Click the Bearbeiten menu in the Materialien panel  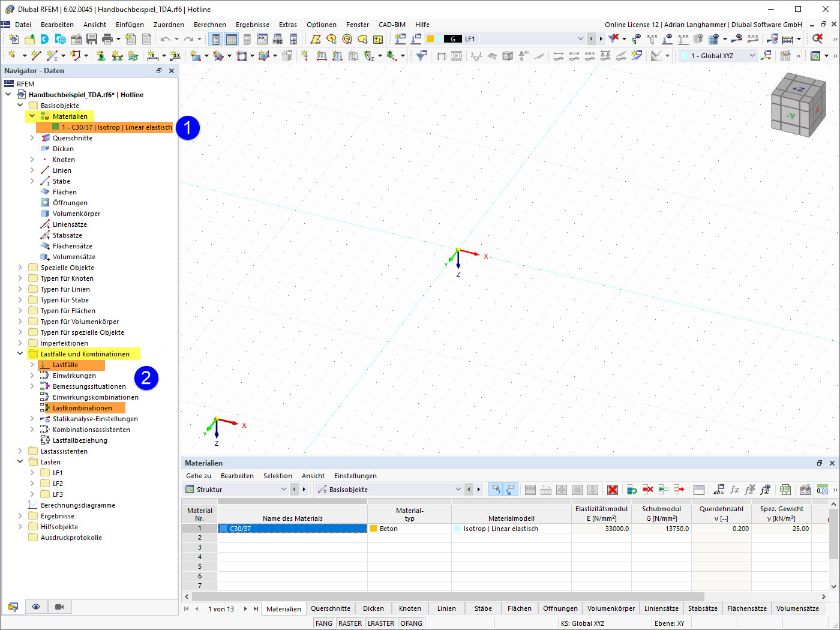pos(238,476)
